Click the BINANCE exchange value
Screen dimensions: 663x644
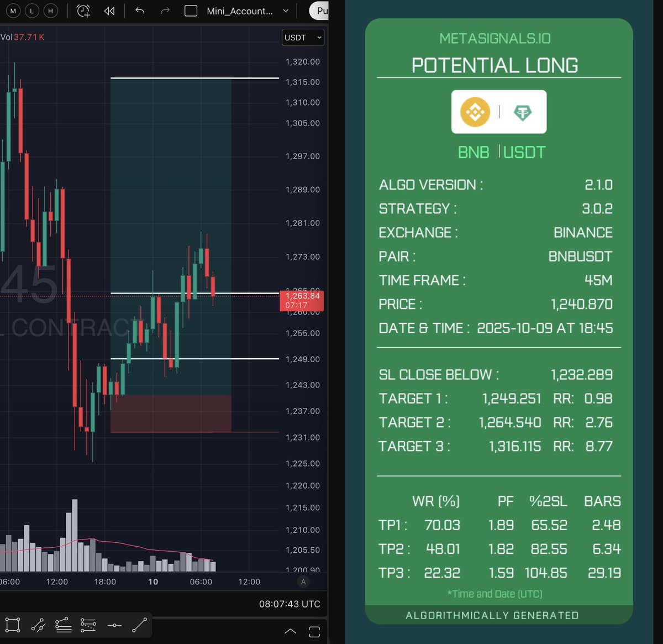pos(583,232)
